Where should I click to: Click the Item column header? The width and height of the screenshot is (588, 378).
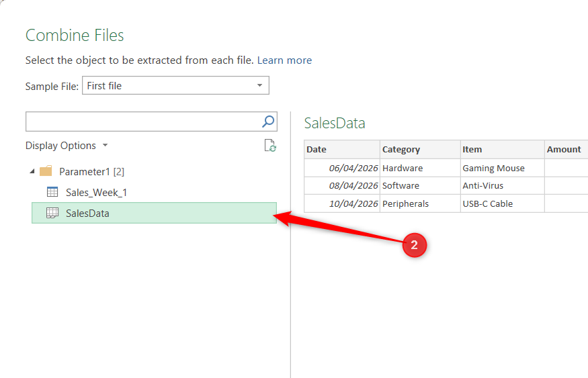coord(502,150)
